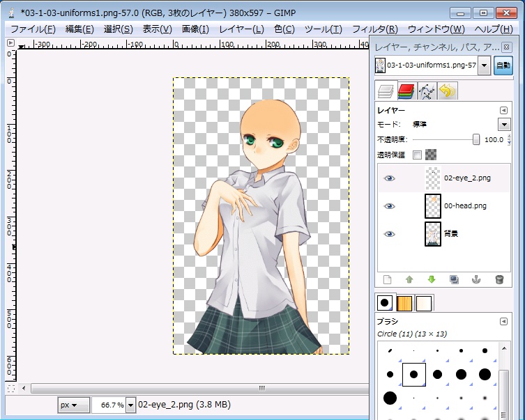Hide the 00-head.png layer
The height and width of the screenshot is (420, 525).
pyautogui.click(x=389, y=206)
